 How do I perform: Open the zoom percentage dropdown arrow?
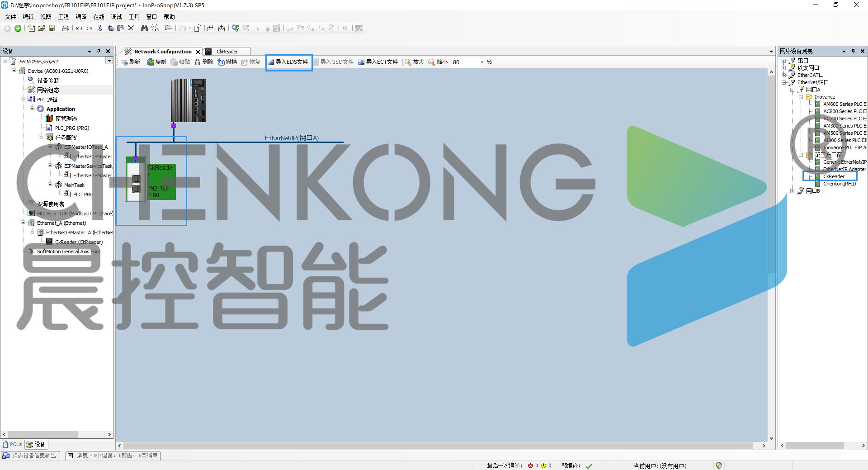click(x=482, y=62)
